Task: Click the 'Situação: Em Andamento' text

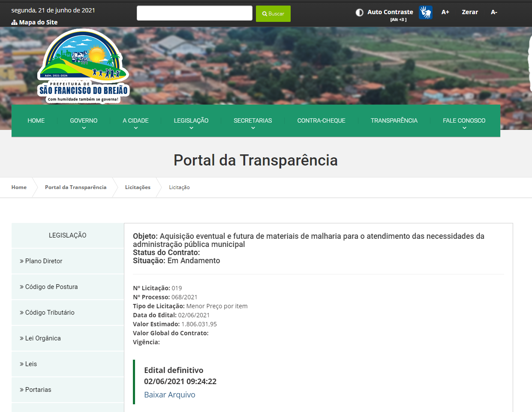Action: coord(176,261)
